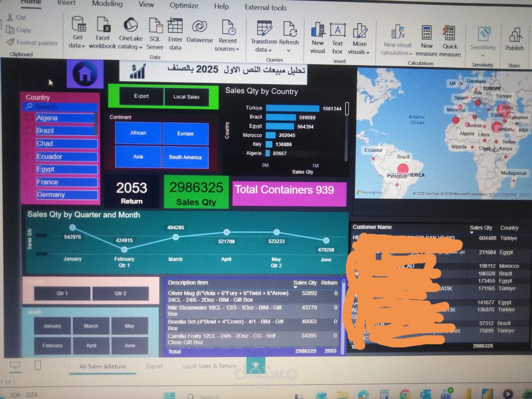Connect to Dataverse

pyautogui.click(x=199, y=32)
